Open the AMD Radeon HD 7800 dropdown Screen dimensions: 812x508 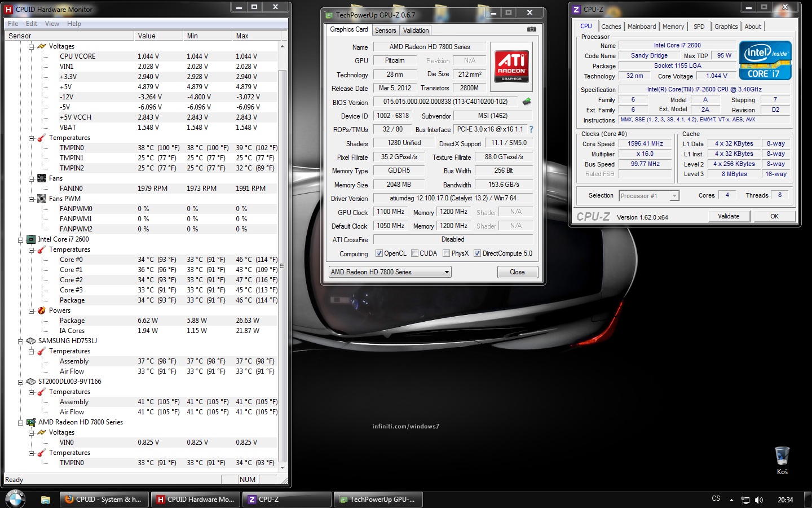pyautogui.click(x=390, y=272)
